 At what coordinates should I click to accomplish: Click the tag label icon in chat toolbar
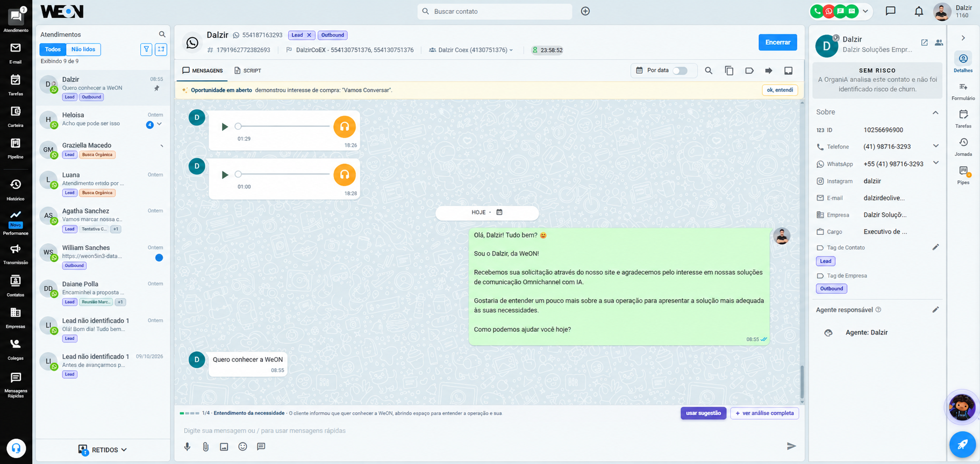(x=749, y=70)
